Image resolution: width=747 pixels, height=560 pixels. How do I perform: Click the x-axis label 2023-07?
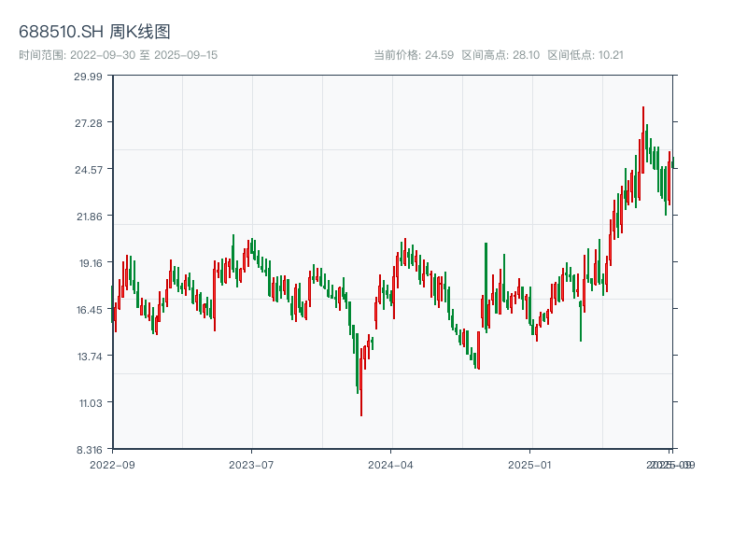point(251,465)
